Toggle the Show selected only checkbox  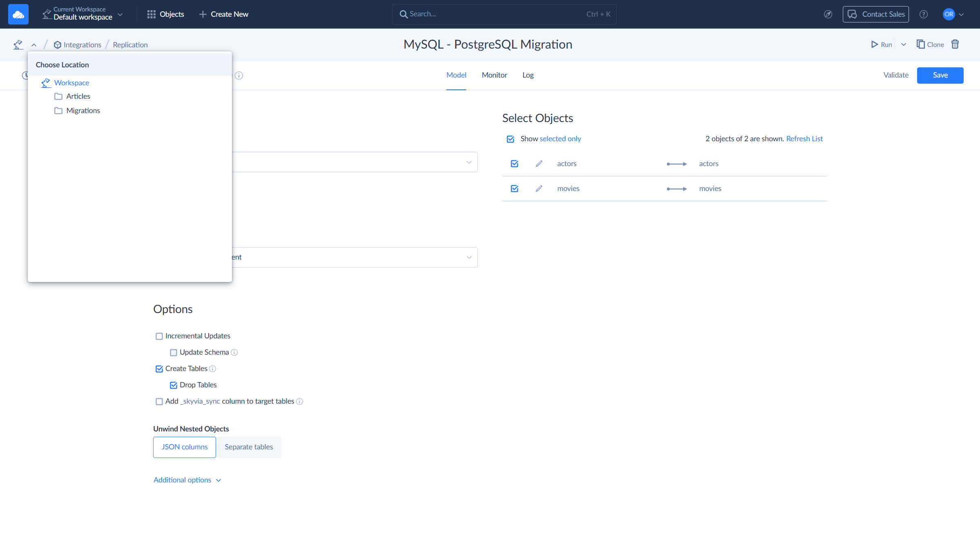coord(510,139)
